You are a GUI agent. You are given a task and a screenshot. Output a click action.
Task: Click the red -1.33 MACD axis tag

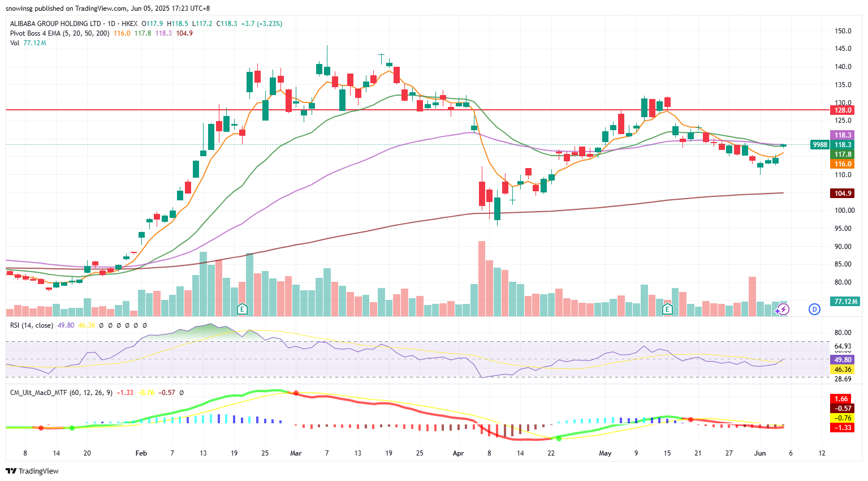point(841,428)
